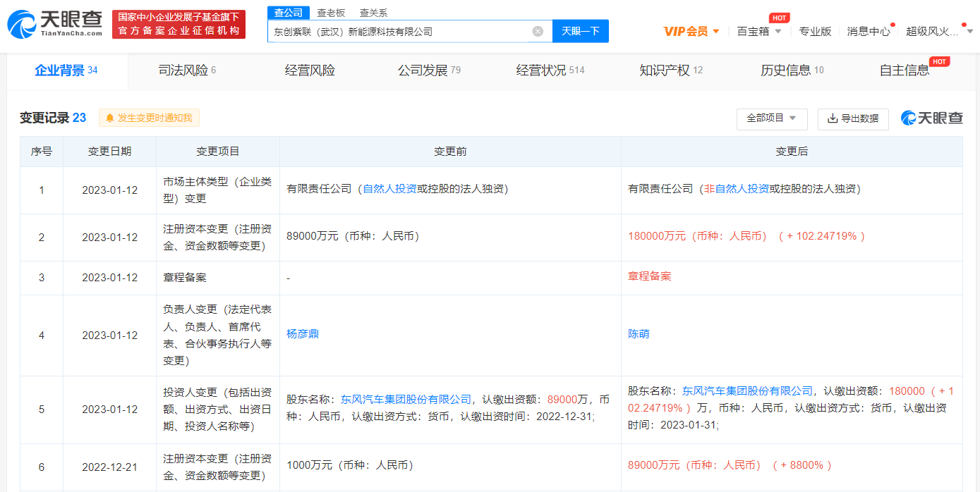Click the 天眼一下 search button
The height and width of the screenshot is (492, 980).
(581, 31)
